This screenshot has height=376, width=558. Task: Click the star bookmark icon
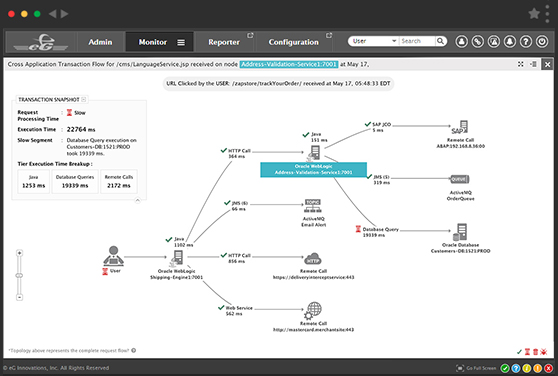coord(534,14)
